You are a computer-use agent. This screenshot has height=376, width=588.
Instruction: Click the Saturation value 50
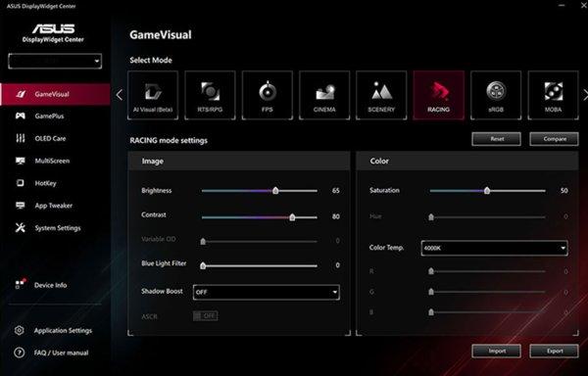click(x=564, y=191)
